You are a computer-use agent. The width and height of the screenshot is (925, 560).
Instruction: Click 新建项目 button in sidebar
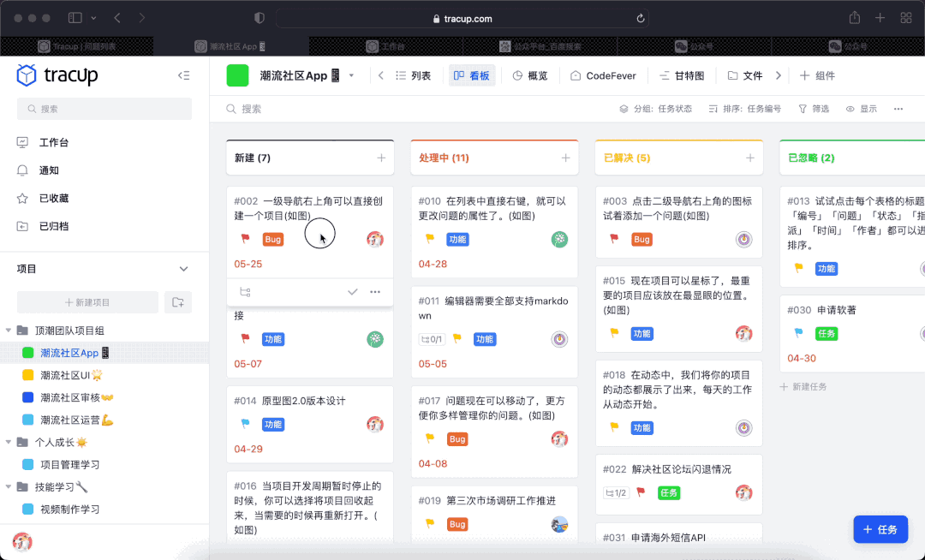click(x=87, y=302)
